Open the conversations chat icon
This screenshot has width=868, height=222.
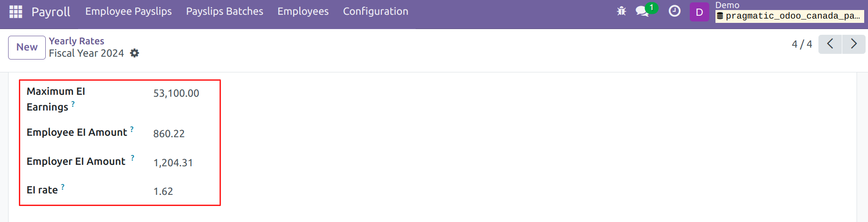tap(643, 11)
